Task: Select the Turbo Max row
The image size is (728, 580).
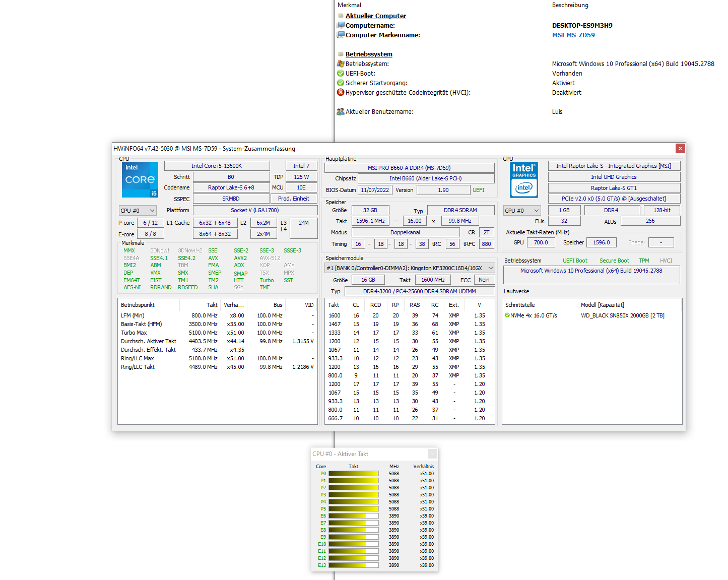Action: coord(217,333)
